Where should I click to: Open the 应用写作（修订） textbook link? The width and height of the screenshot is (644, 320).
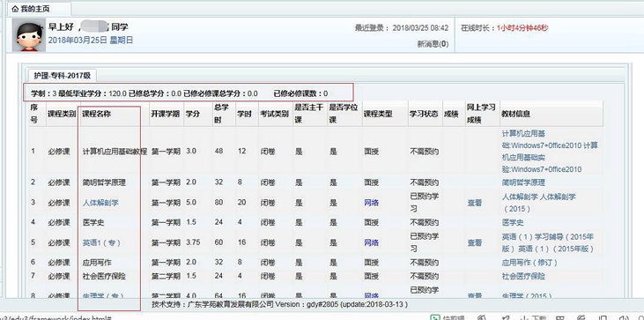(529, 263)
